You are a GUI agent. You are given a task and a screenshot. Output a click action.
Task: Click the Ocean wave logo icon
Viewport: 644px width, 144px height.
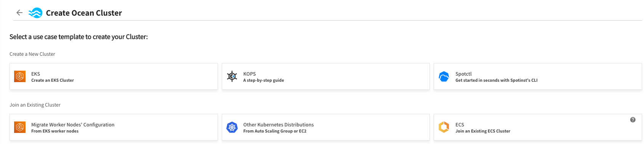click(35, 13)
